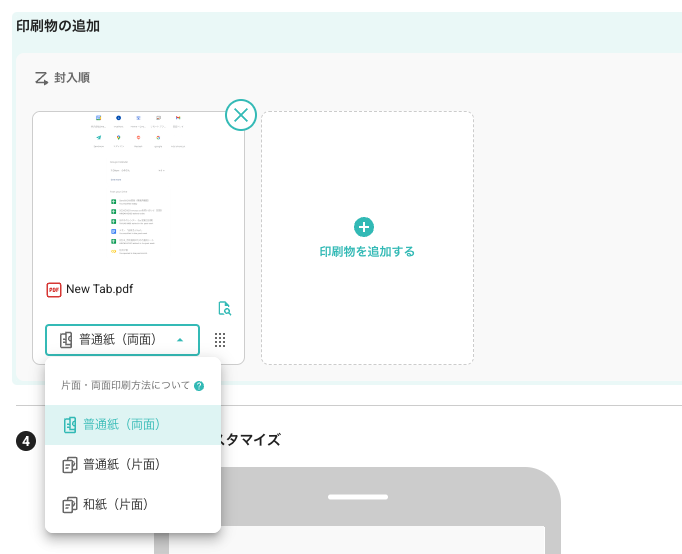Click the 封入順 sort order icon
The height and width of the screenshot is (554, 682).
click(41, 78)
